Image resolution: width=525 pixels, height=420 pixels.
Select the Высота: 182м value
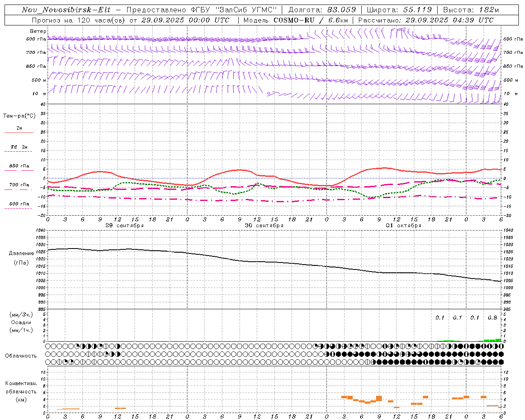(471, 10)
